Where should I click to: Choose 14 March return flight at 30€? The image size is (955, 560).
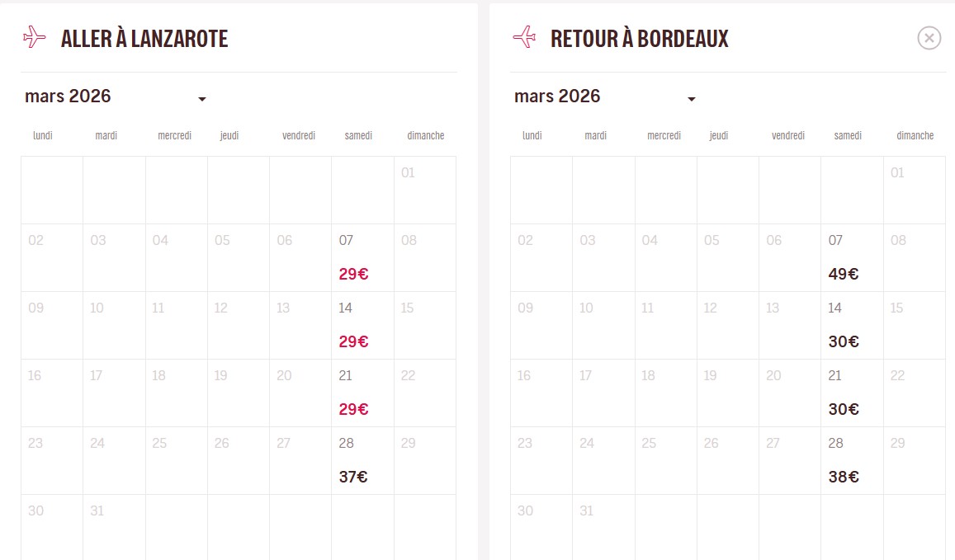coord(852,326)
